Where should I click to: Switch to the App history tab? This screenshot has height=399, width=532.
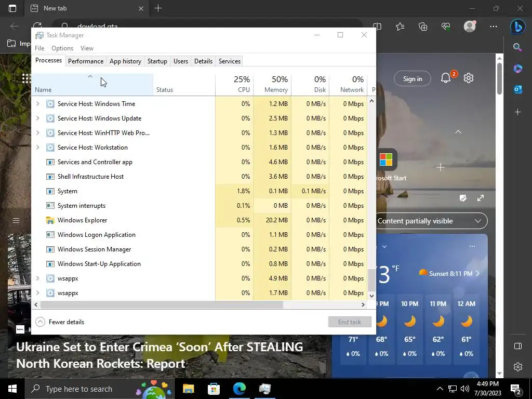click(x=125, y=61)
